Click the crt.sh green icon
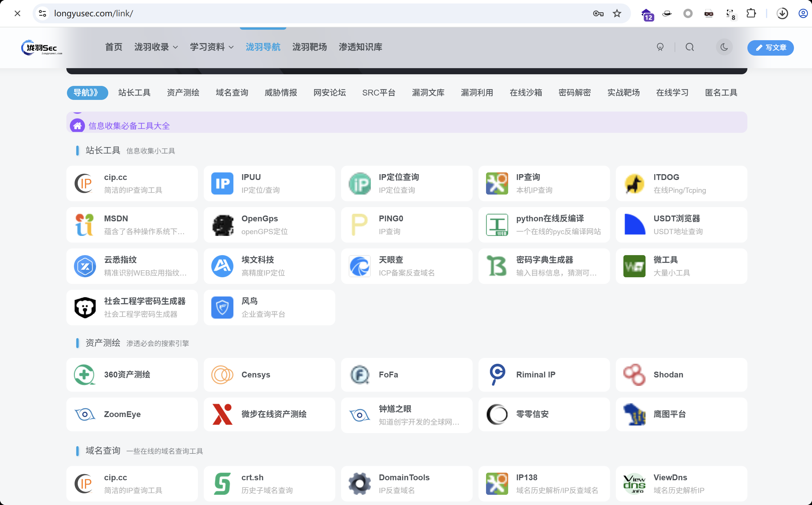812x505 pixels. tap(222, 483)
